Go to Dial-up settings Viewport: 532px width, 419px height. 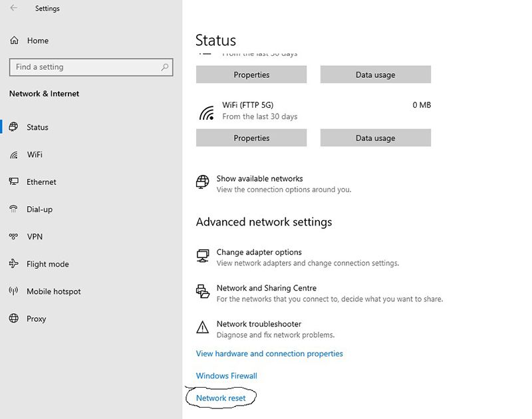coord(39,209)
